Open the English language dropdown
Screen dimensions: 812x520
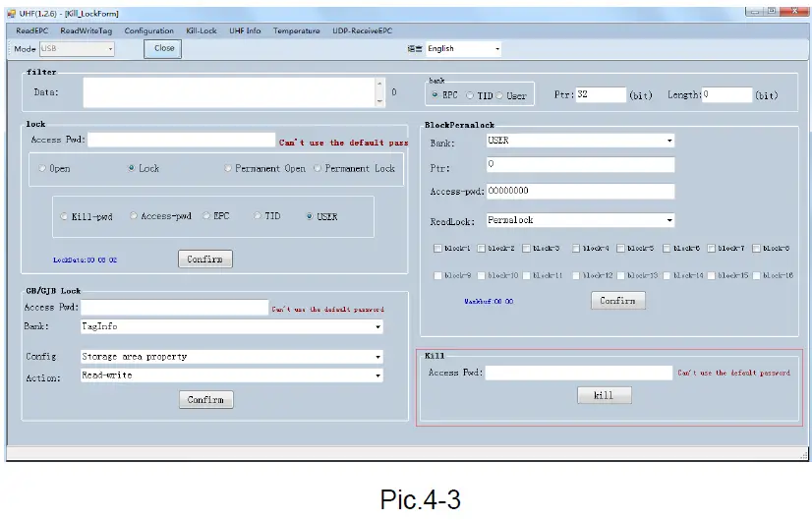tap(497, 49)
